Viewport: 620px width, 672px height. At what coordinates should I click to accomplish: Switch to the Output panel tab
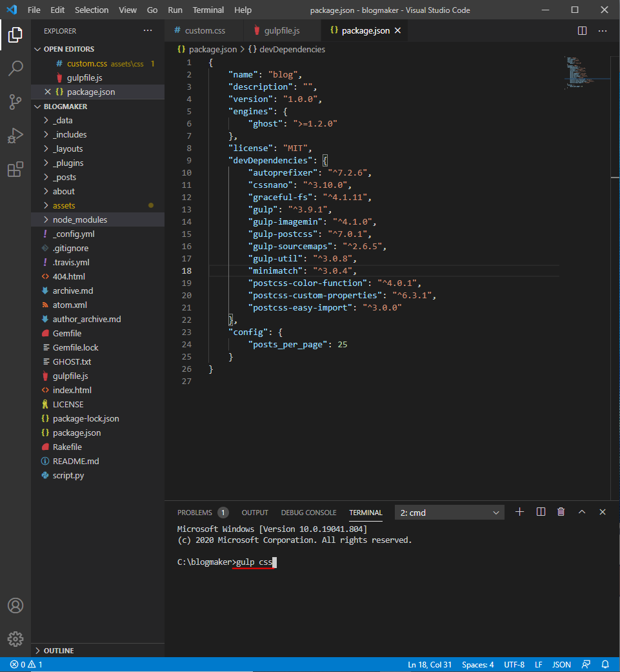tap(255, 513)
